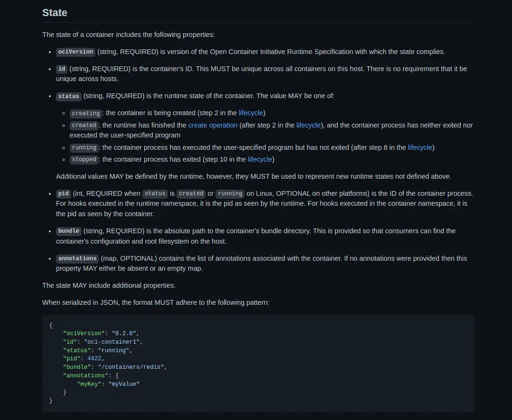
Task: Click the "0.2.0" version value in the JSON
Action: [x=125, y=333]
